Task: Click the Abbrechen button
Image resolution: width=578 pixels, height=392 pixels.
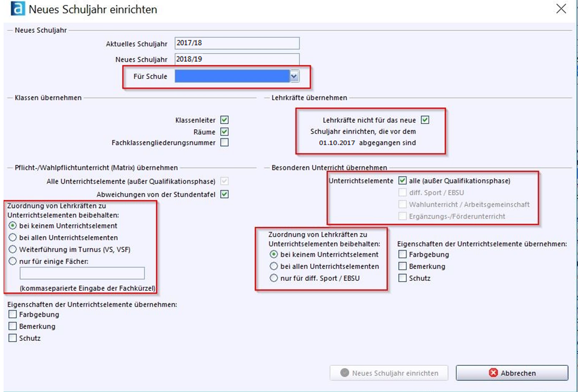Action: (512, 373)
